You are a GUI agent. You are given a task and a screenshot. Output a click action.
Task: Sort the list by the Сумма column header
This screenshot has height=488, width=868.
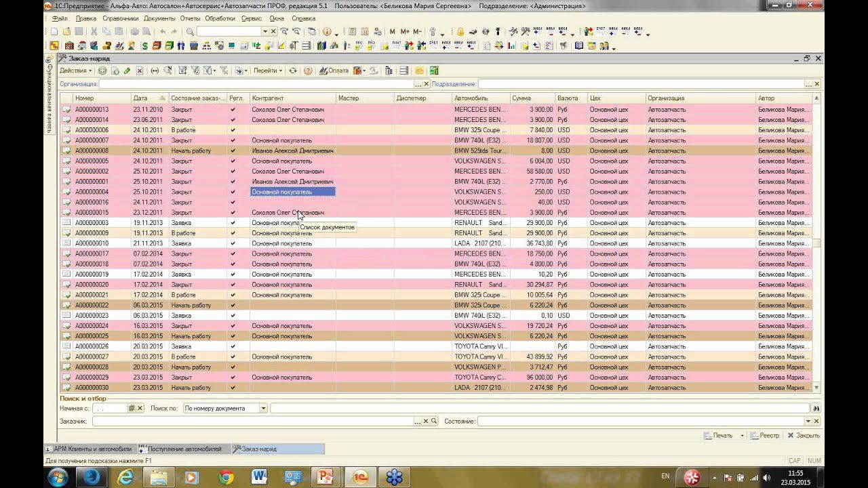coord(532,98)
